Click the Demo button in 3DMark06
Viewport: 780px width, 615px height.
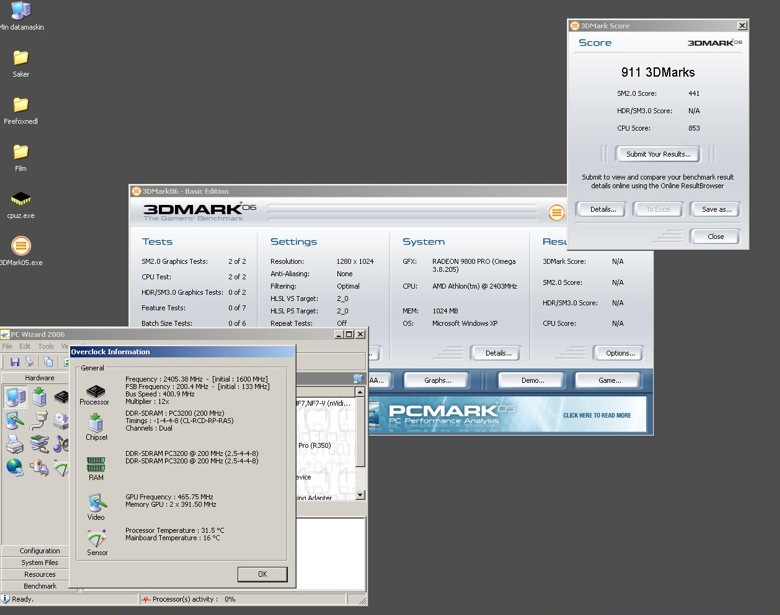(x=532, y=380)
